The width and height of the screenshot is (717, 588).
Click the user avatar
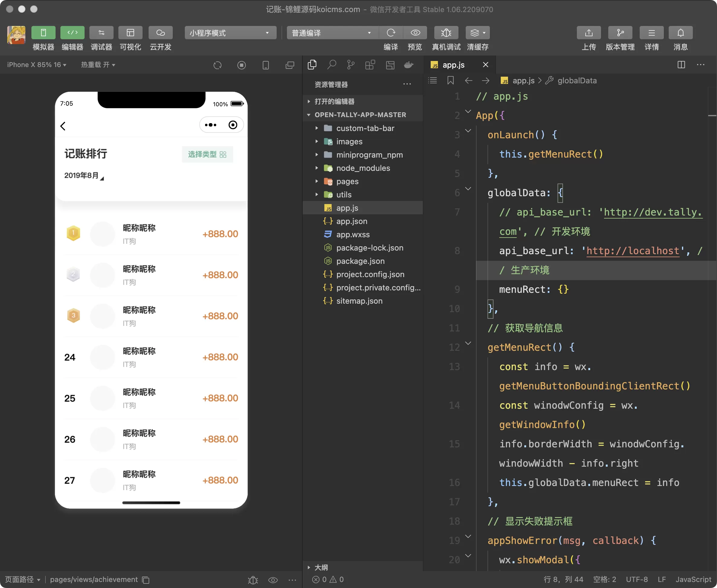[16, 35]
